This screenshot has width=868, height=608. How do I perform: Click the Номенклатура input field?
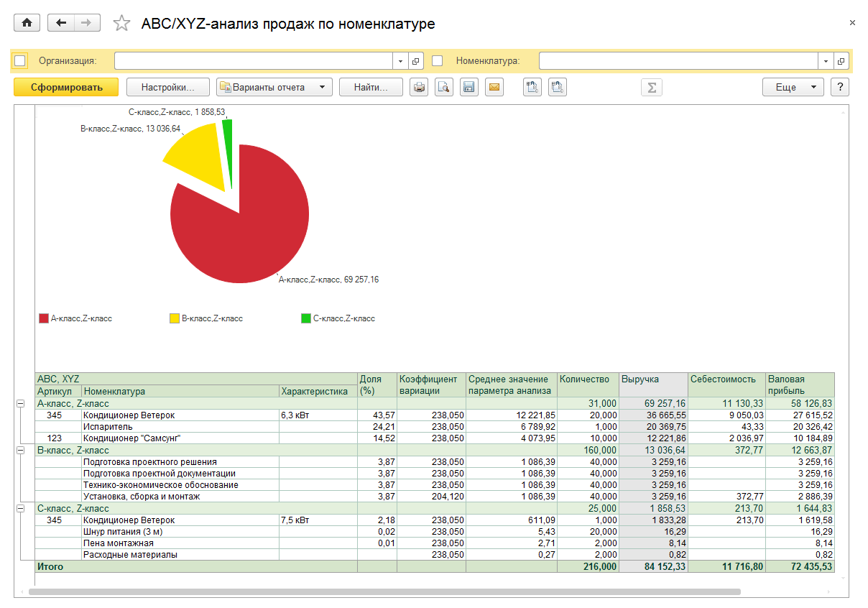pos(678,61)
